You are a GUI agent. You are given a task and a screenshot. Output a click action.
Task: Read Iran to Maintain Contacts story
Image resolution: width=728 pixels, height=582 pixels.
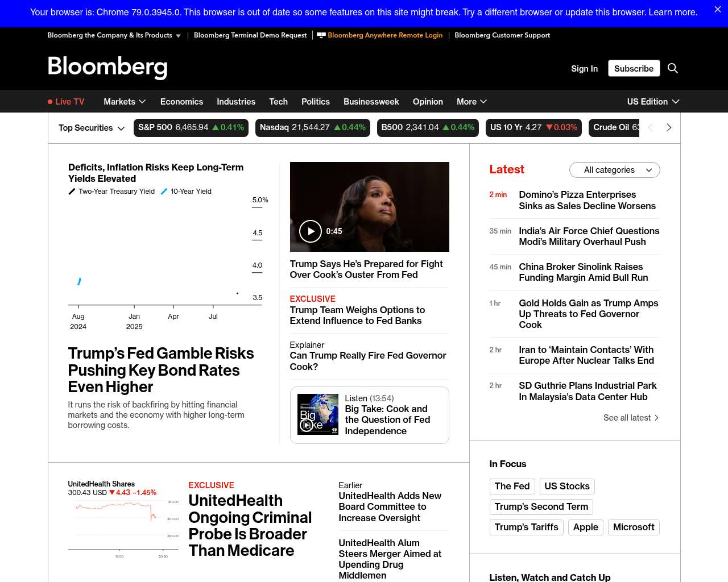tap(586, 355)
